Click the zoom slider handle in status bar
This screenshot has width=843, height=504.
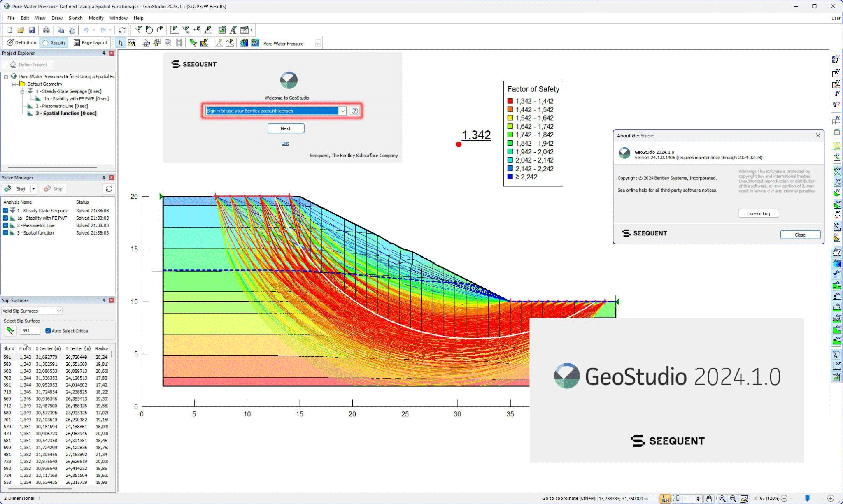coord(807,498)
